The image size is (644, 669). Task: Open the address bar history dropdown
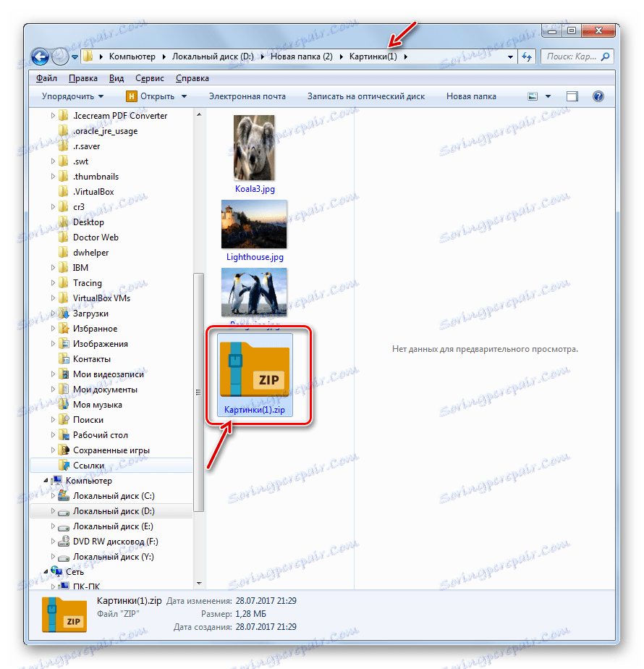[x=510, y=56]
